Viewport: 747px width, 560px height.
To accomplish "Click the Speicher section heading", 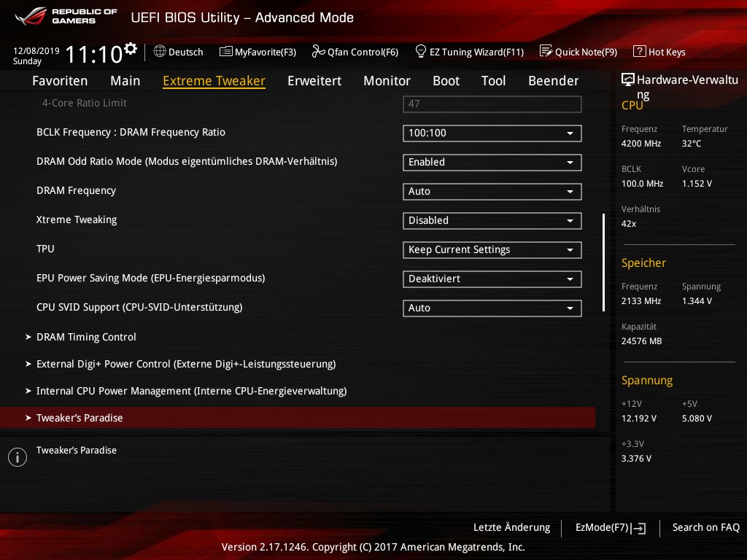I will click(x=643, y=262).
